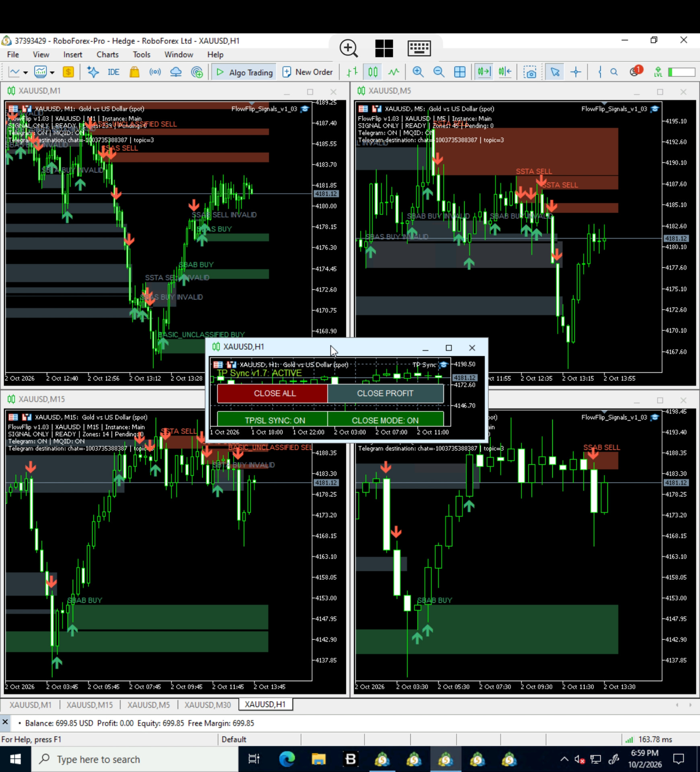The height and width of the screenshot is (772, 700).
Task: Open the Charts menu
Action: [x=107, y=54]
